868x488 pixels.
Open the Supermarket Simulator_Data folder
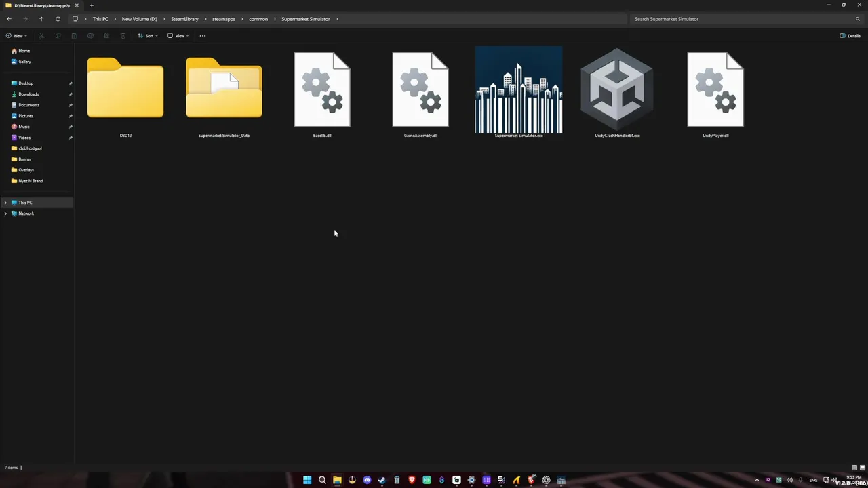(x=224, y=88)
